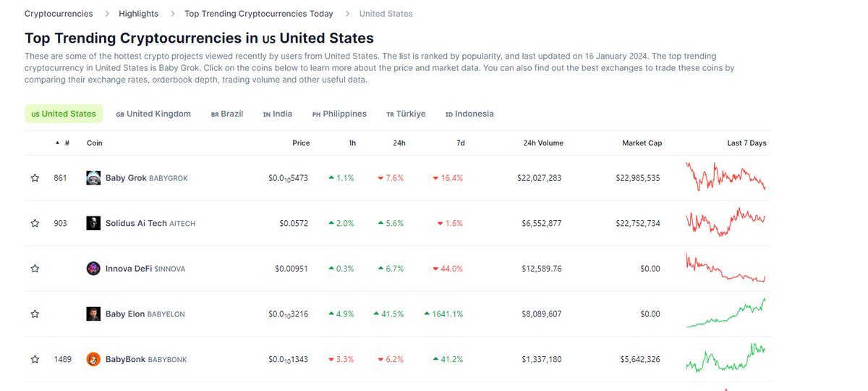Image resolution: width=868 pixels, height=391 pixels.
Task: Open the Indonesia trending tab
Action: (x=469, y=114)
